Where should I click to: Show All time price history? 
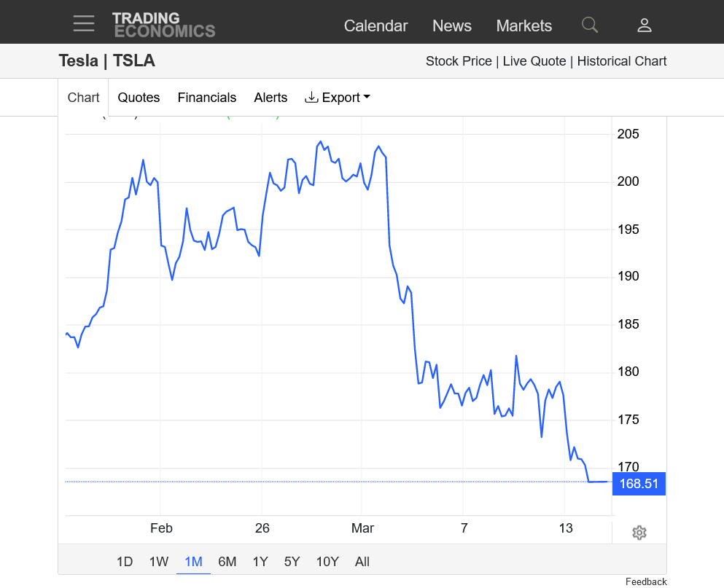(362, 562)
